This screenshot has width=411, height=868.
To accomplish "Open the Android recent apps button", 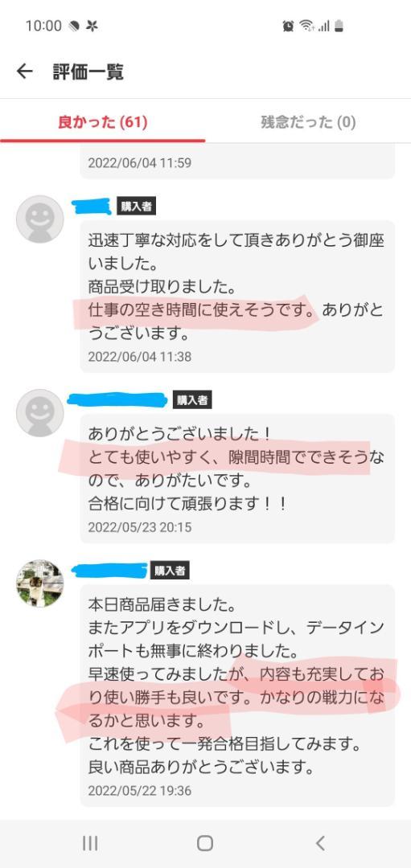I will [90, 843].
